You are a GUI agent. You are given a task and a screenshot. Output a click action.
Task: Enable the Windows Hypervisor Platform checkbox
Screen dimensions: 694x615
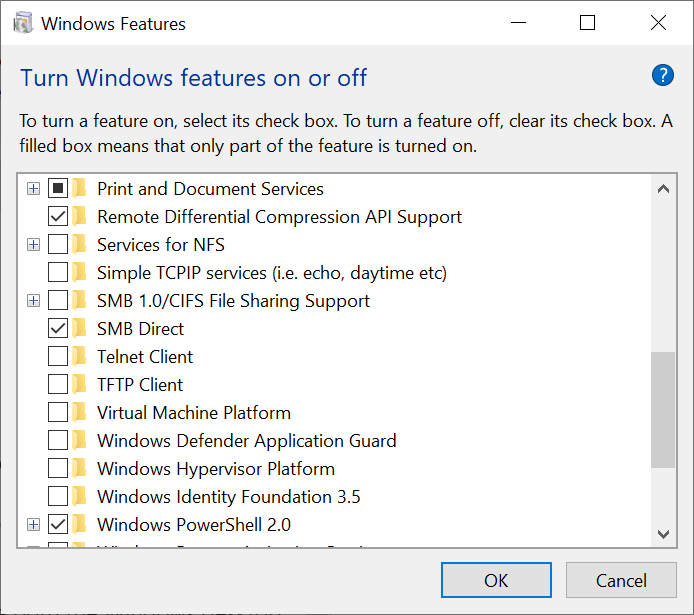(x=58, y=469)
